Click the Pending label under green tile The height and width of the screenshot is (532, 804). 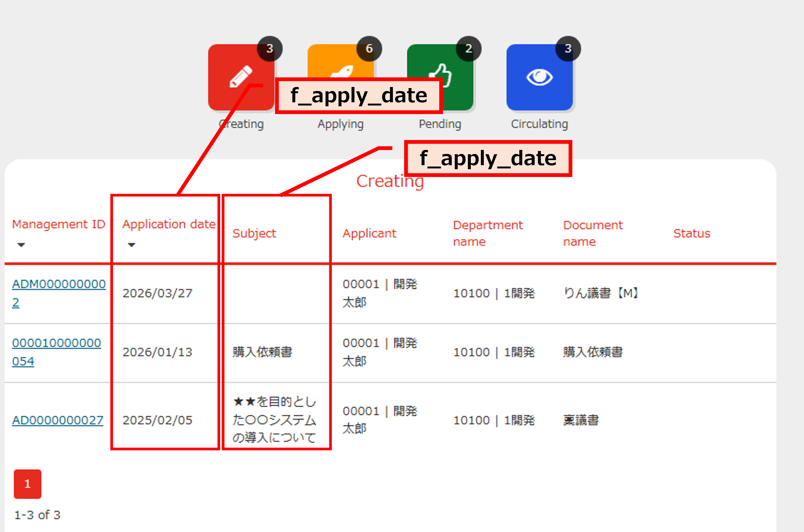pyautogui.click(x=440, y=124)
